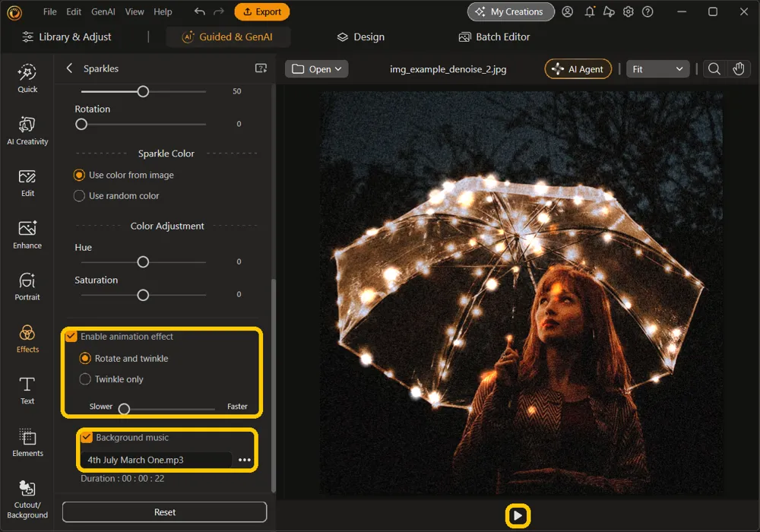
Task: Open the Elements sidebar tool
Action: coord(27,442)
